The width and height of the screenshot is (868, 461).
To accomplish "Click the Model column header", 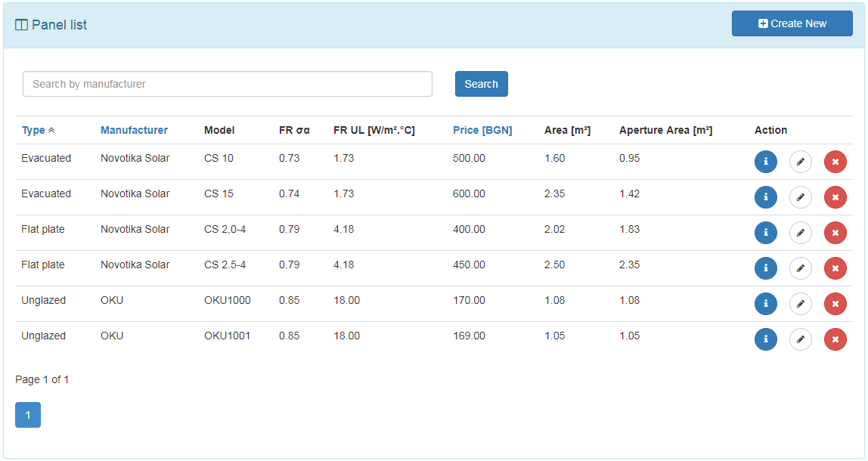I will point(219,130).
